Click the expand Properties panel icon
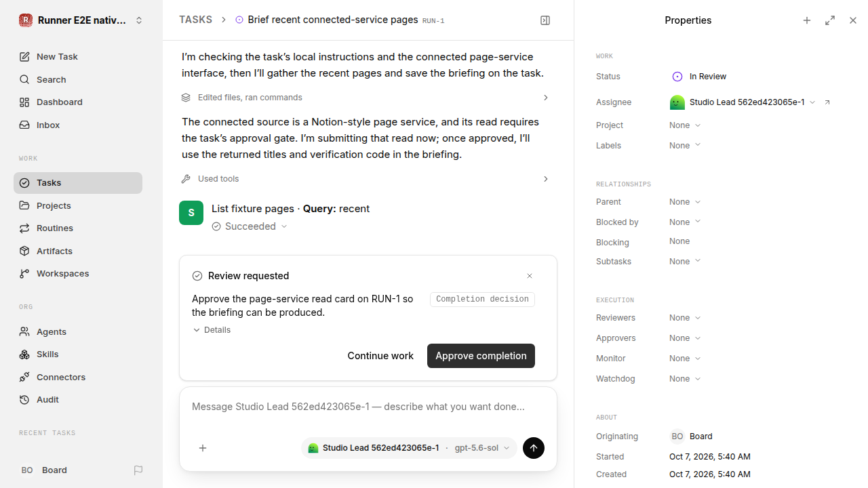 (830, 20)
